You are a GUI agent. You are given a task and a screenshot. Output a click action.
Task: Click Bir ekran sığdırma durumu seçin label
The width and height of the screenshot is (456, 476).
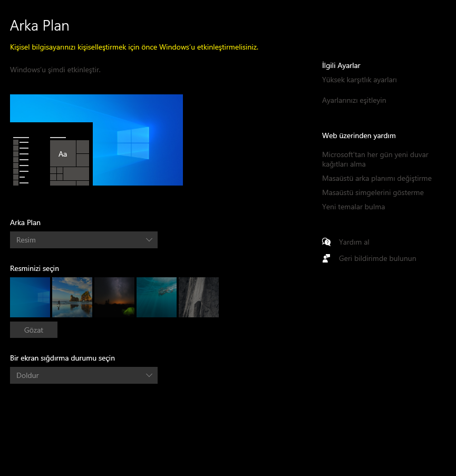[x=63, y=358]
